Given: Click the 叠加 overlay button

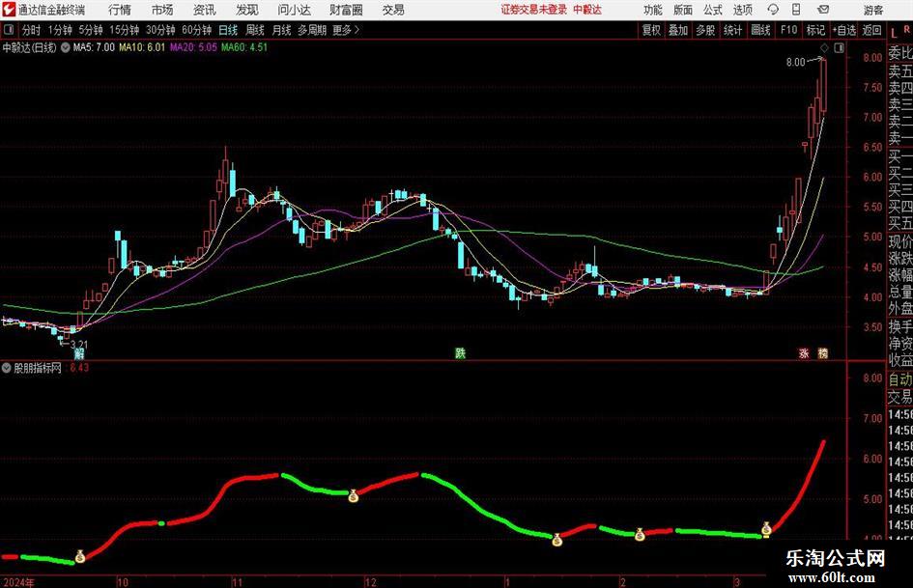Looking at the screenshot, I should [x=678, y=30].
